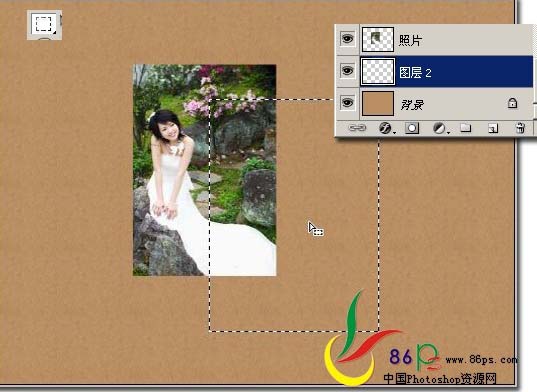Click the link layers chain icon
This screenshot has width=537, height=392.
357,128
